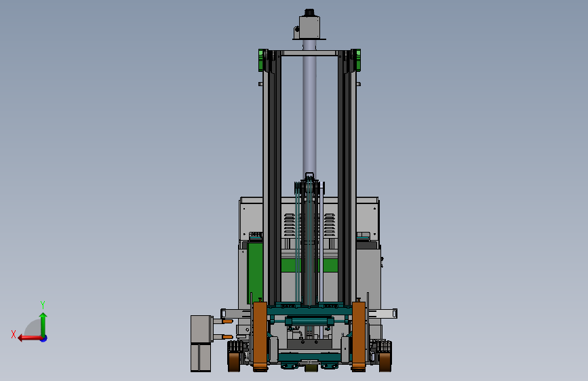Select the tall gray central lift cylinder

point(309,107)
